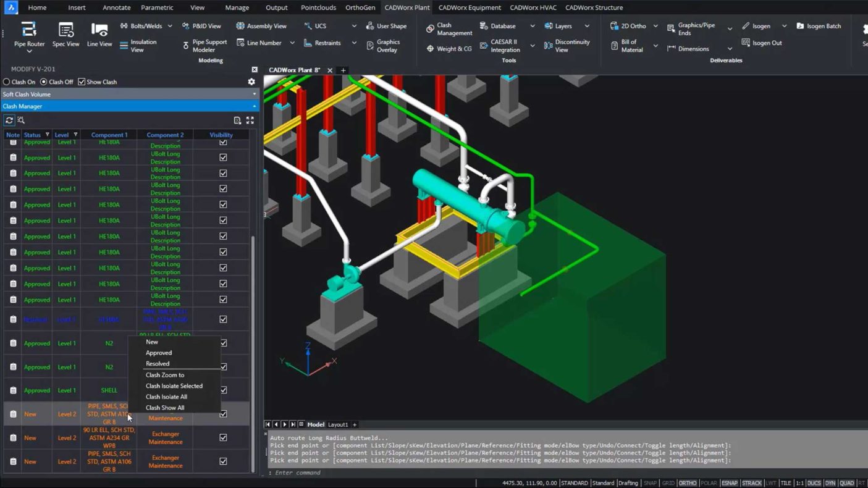This screenshot has height=488, width=868.
Task: Open the 2D Ortho dropdown
Action: click(x=656, y=26)
